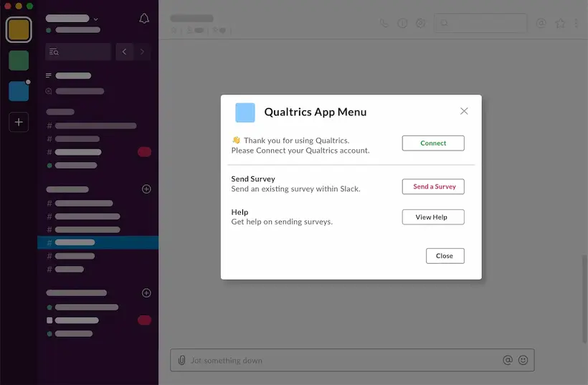The width and height of the screenshot is (588, 385).
Task: Dismiss dialog with the X icon
Action: tap(464, 111)
